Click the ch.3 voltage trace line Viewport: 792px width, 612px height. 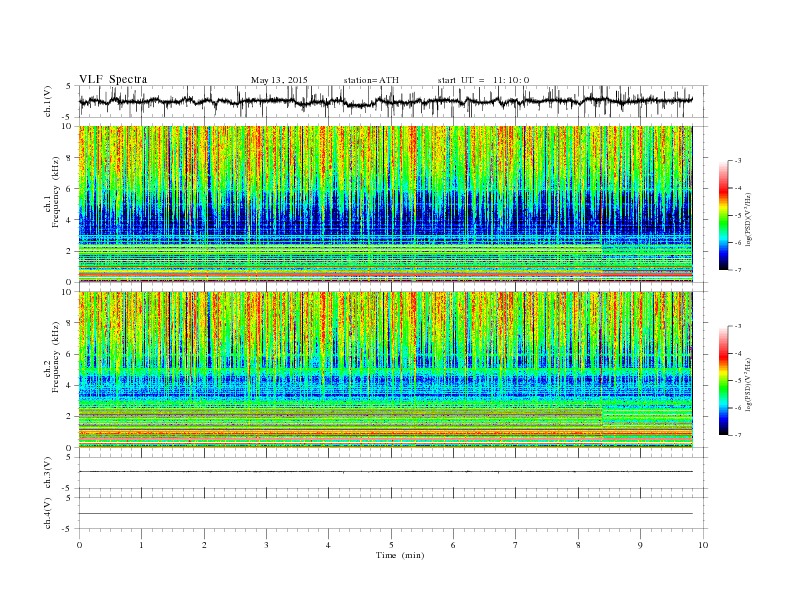[x=385, y=472]
